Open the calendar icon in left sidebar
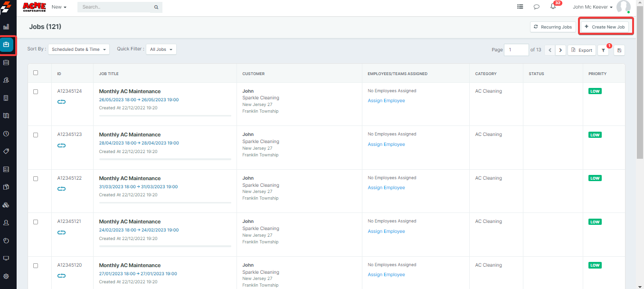Screen dimensions: 644x289 pyautogui.click(x=6, y=62)
